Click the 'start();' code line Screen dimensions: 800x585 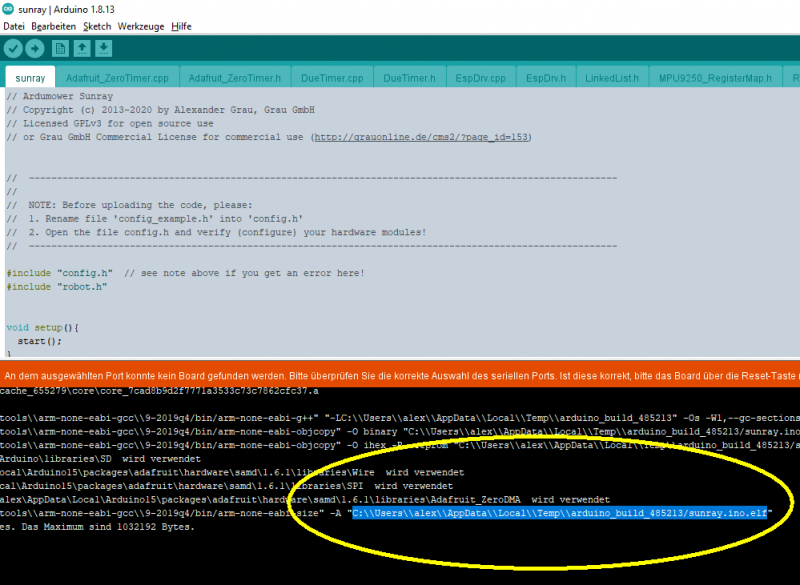(x=39, y=341)
